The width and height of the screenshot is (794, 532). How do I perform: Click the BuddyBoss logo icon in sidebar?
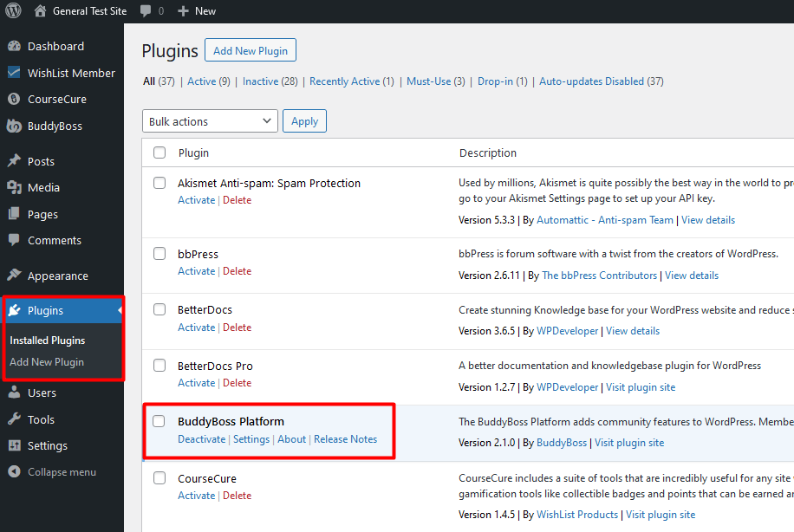[x=14, y=126]
